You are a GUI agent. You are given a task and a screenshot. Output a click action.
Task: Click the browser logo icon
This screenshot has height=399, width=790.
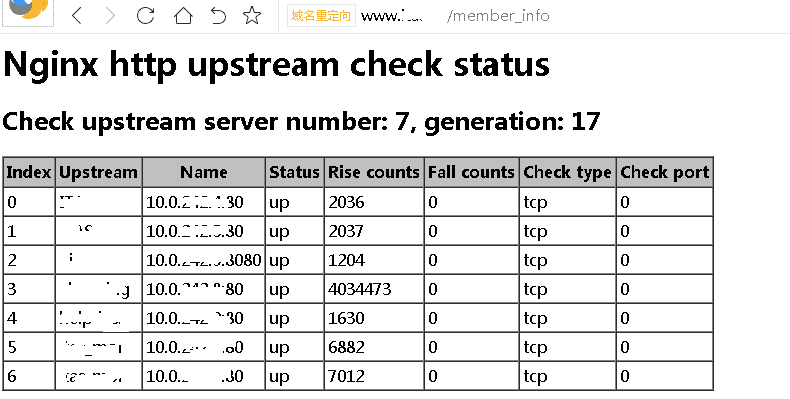(28, 10)
